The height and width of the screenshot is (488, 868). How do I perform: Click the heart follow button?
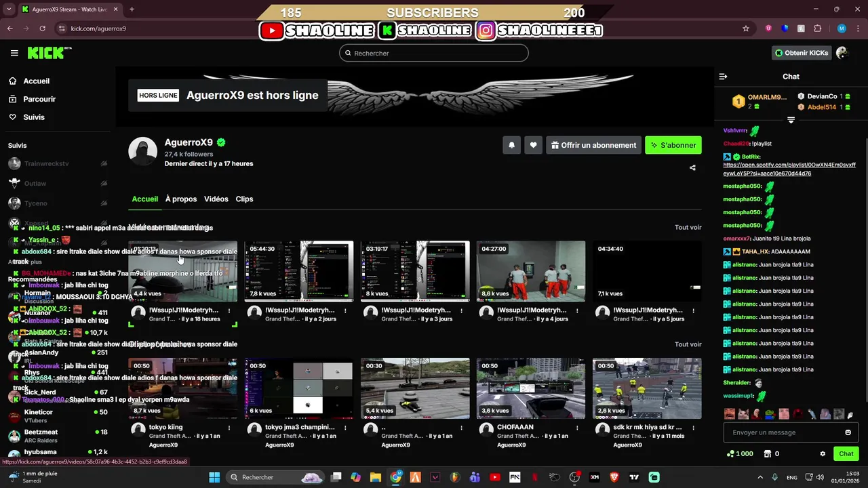click(x=533, y=145)
